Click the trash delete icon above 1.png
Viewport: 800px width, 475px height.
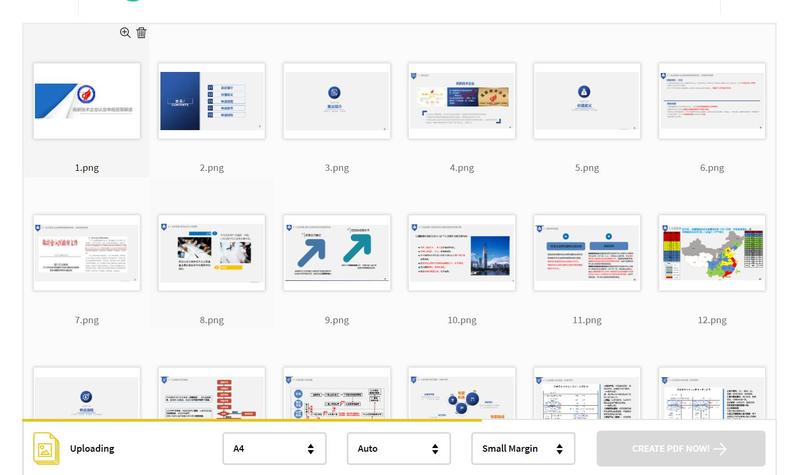tap(141, 33)
